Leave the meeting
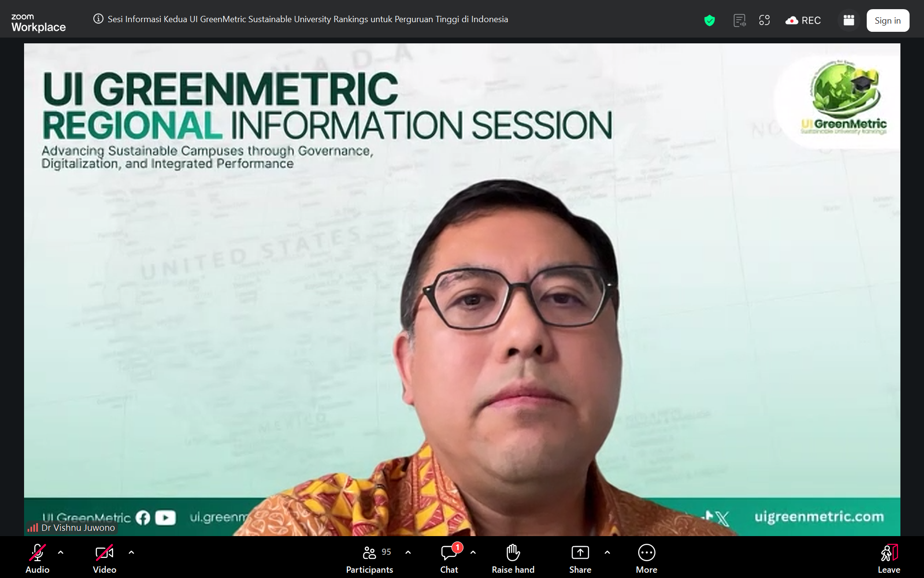The image size is (924, 578). tap(889, 559)
